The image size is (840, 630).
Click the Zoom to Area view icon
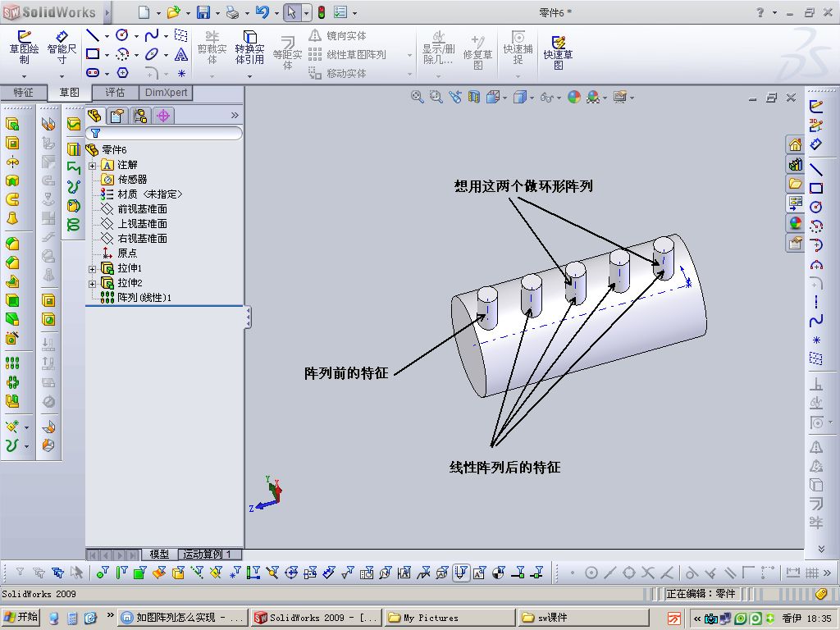pyautogui.click(x=436, y=97)
